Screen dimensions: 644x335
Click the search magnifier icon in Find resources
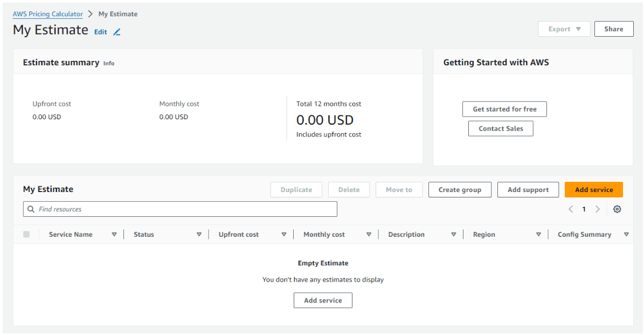[31, 209]
